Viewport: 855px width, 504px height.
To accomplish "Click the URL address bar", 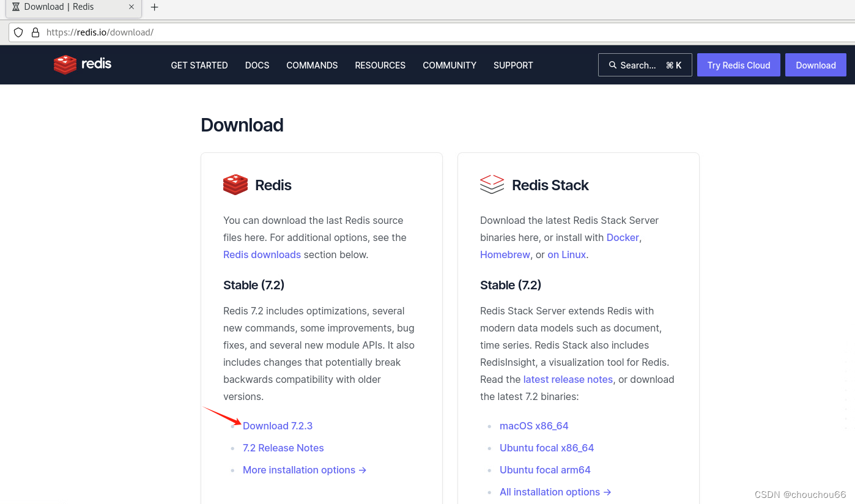I will [x=432, y=32].
